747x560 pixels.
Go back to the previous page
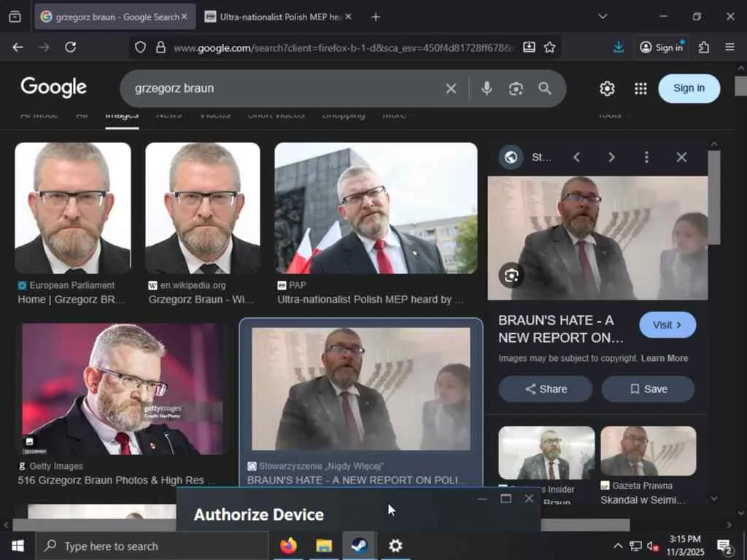(18, 47)
